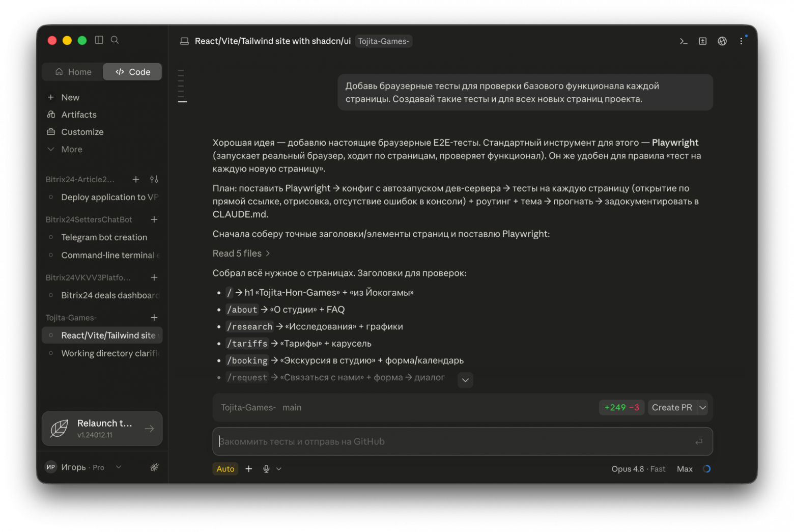This screenshot has width=794, height=532.
Task: Click the Tojita-Games- repo name in PR bar
Action: pyautogui.click(x=248, y=408)
